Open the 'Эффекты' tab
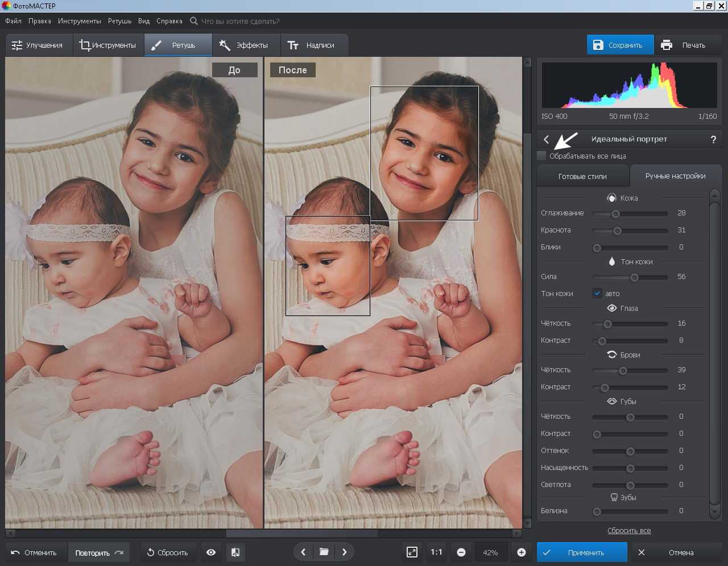This screenshot has width=728, height=566. (245, 45)
